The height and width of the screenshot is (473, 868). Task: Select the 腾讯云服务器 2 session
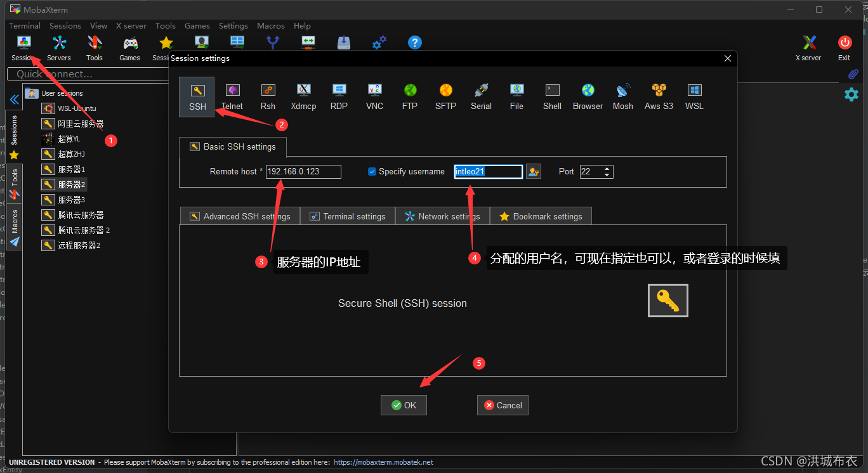point(76,230)
